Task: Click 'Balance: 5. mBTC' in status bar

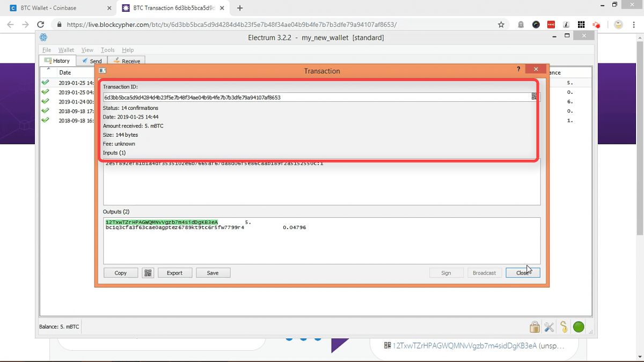Action: (59, 327)
